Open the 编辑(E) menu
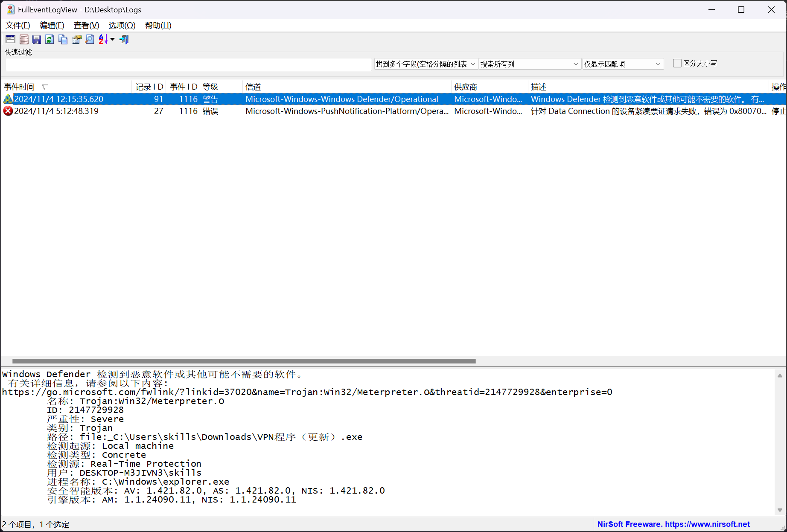Screen dimensions: 787x532 tap(52, 26)
